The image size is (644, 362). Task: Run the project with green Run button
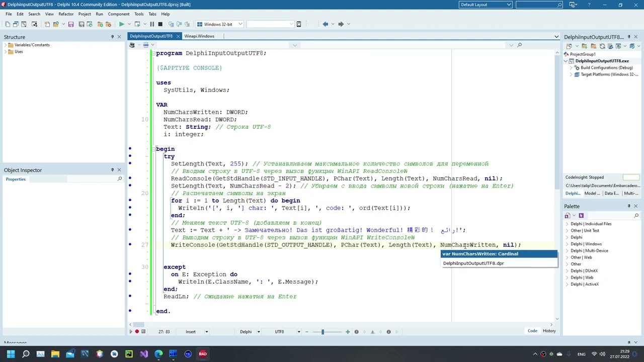point(121,24)
